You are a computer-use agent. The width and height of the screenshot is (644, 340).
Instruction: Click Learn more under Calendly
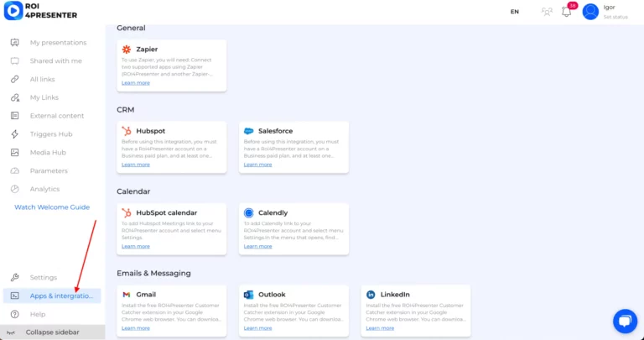pos(258,246)
